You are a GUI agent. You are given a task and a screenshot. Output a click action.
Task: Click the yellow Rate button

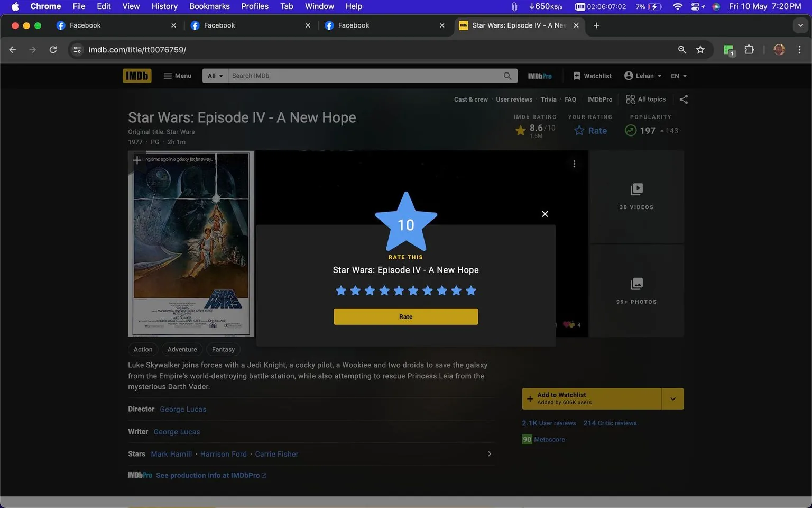pyautogui.click(x=405, y=316)
